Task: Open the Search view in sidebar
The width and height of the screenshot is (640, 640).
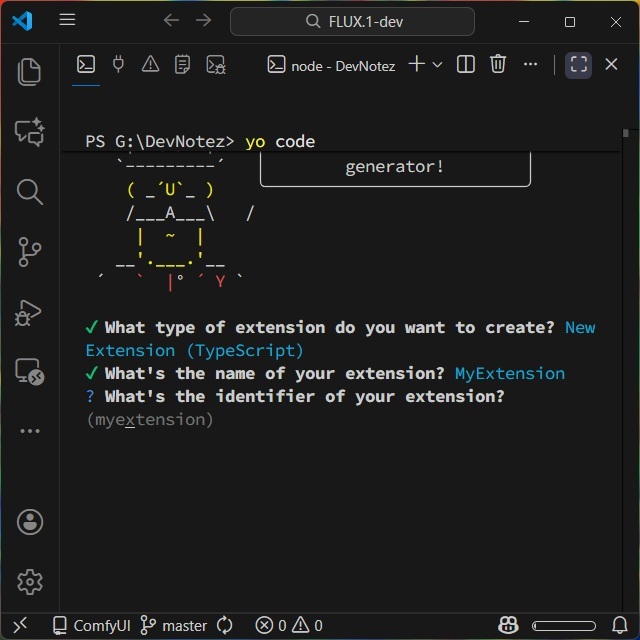Action: click(30, 191)
